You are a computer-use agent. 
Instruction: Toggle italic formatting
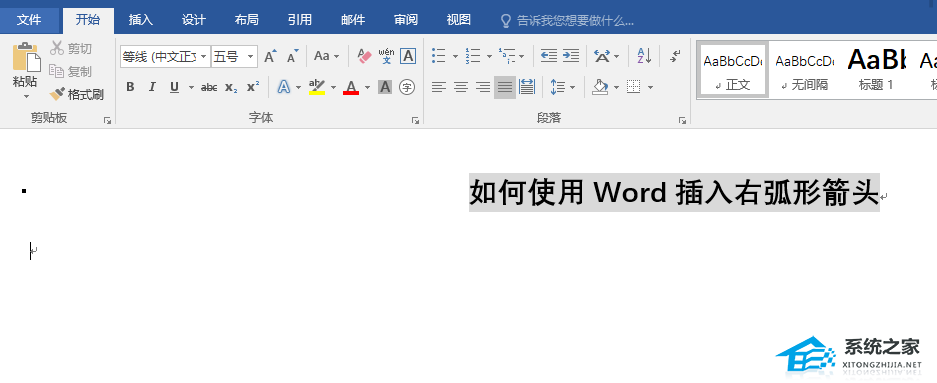click(x=152, y=88)
